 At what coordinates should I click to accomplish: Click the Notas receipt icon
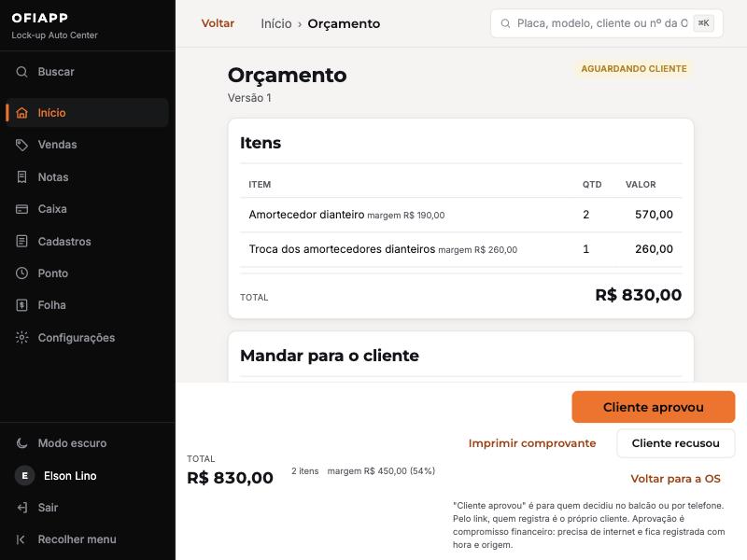point(21,177)
